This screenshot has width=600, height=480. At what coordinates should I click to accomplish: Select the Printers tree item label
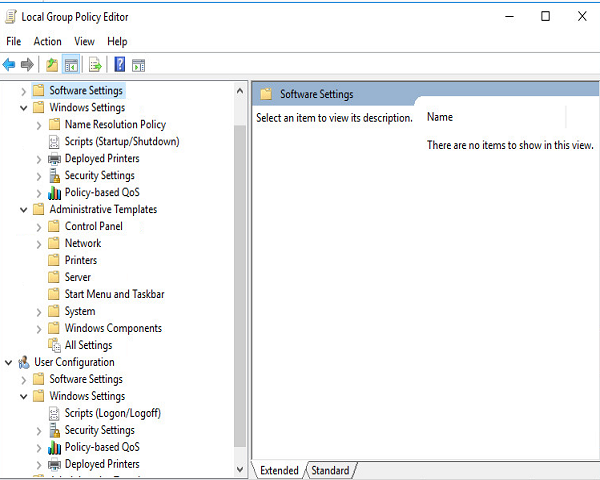pyautogui.click(x=81, y=260)
